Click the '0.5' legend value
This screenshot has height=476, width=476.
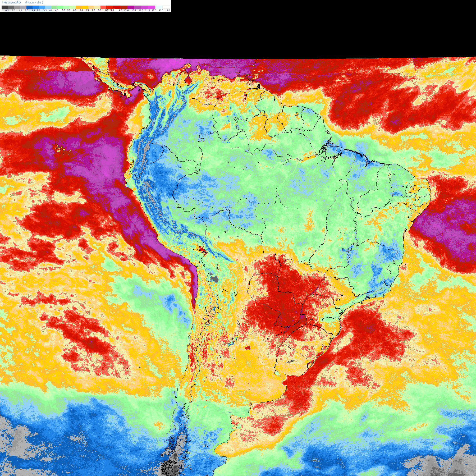click(7, 10)
